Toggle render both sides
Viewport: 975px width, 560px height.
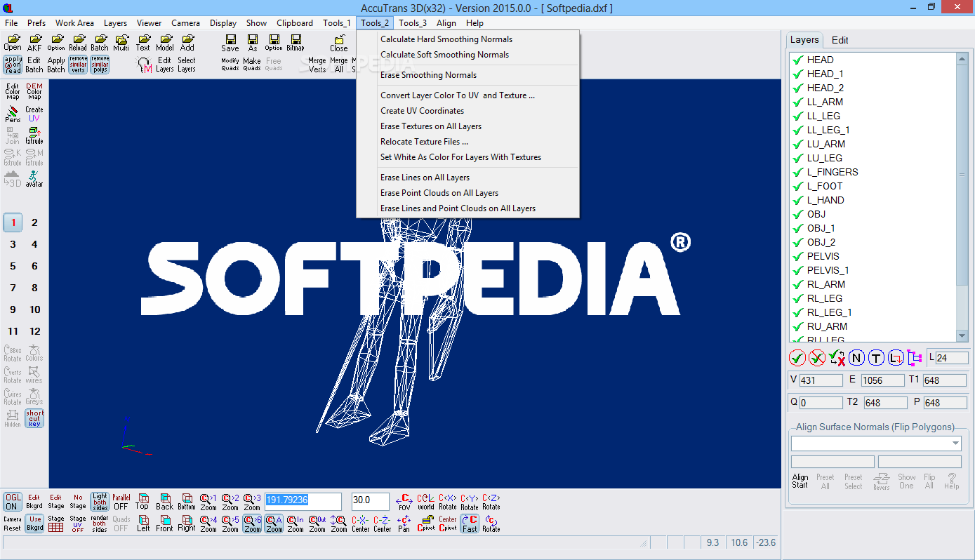pos(100,524)
